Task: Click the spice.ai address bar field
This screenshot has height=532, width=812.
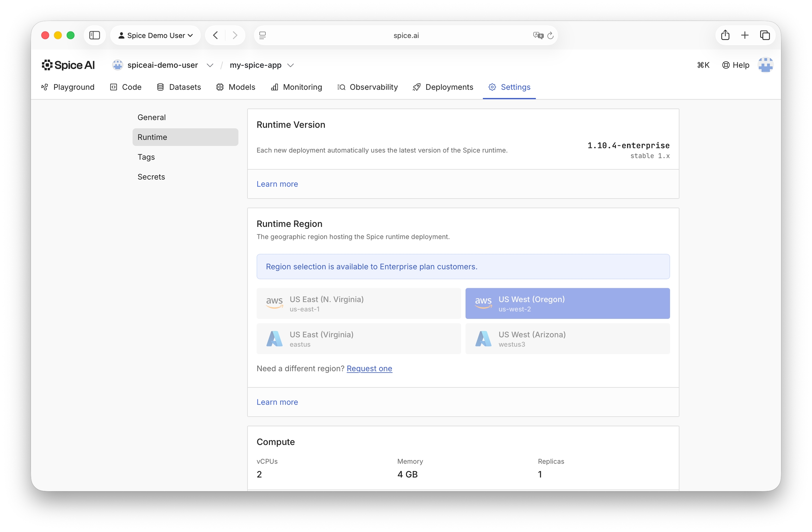Action: pyautogui.click(x=406, y=35)
